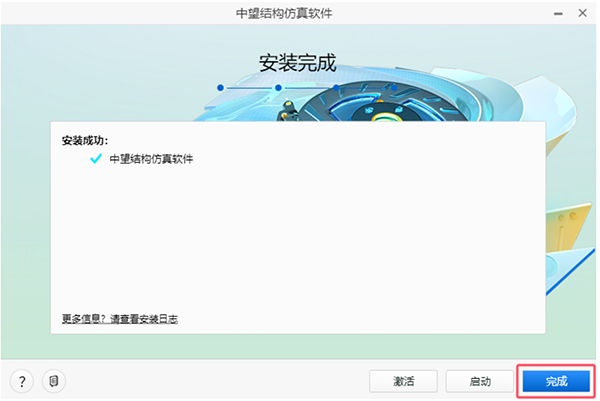Click the 启动 button
The image size is (600, 401).
(480, 381)
